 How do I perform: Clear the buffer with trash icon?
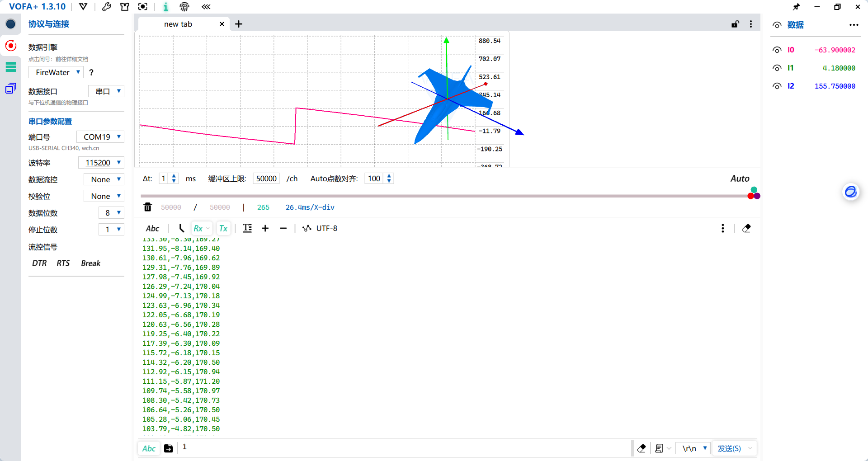[148, 207]
